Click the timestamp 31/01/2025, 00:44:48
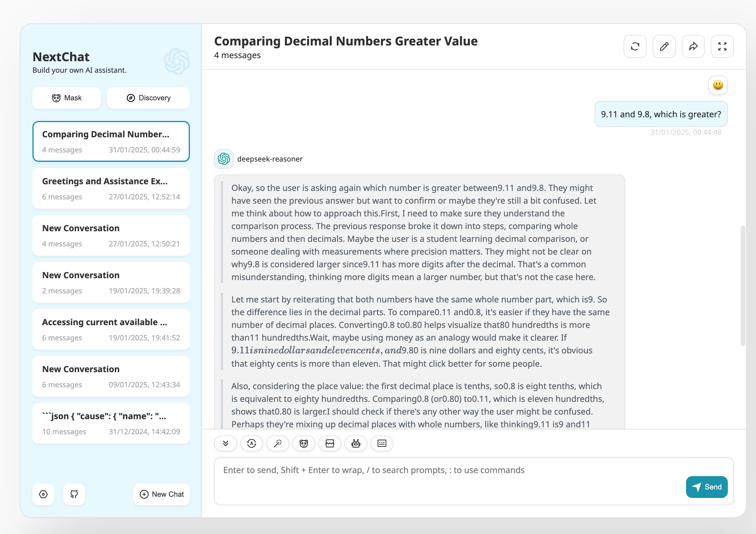 (x=685, y=132)
